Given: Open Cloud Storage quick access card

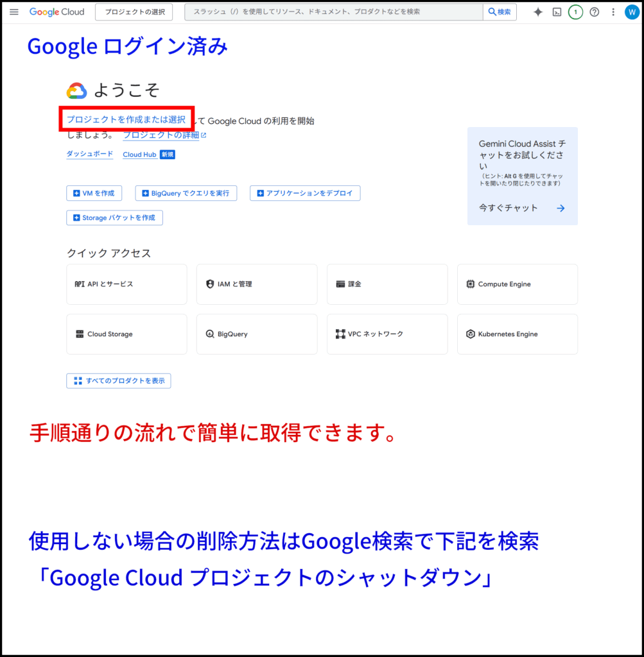Looking at the screenshot, I should tap(126, 334).
